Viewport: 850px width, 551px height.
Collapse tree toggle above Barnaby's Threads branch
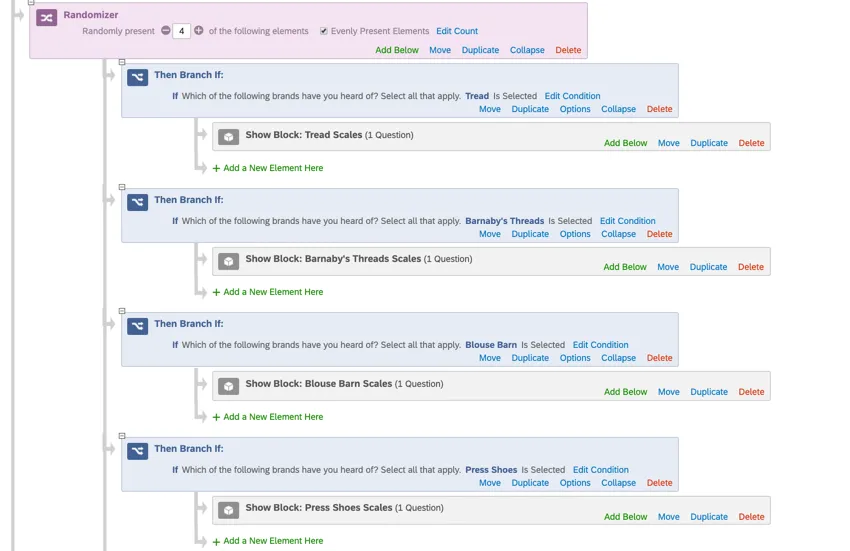122,187
